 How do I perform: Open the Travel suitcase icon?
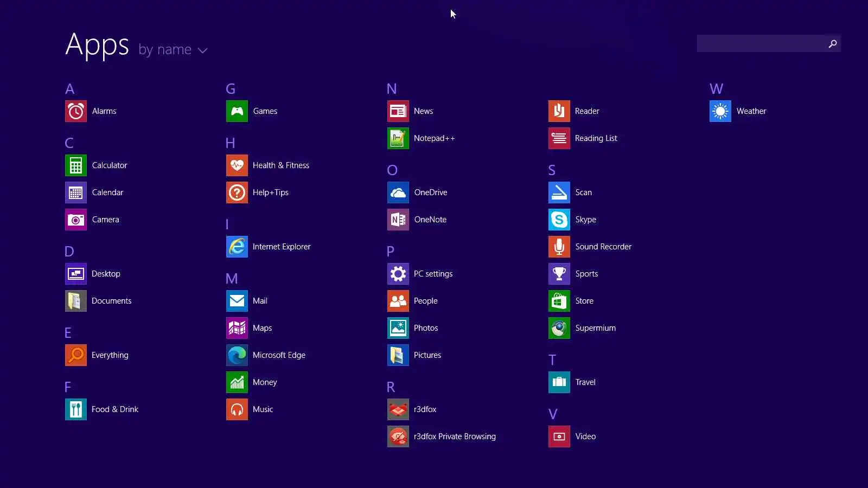(559, 382)
